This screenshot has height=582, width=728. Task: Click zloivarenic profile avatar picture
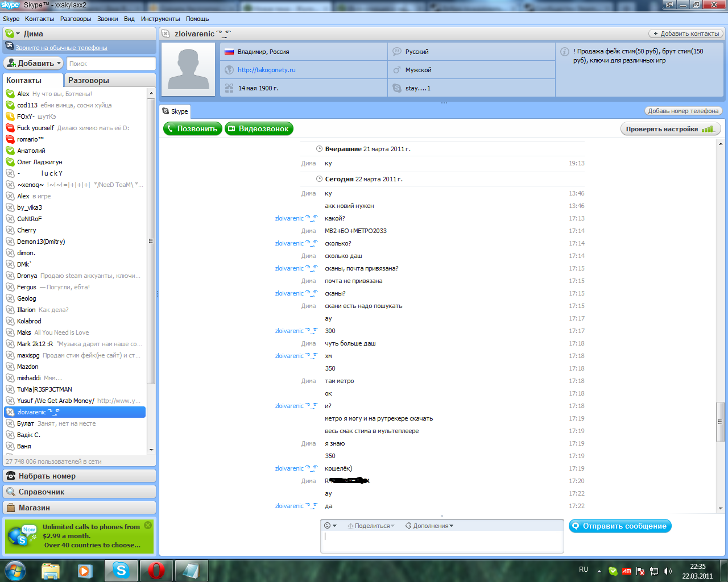[189, 70]
